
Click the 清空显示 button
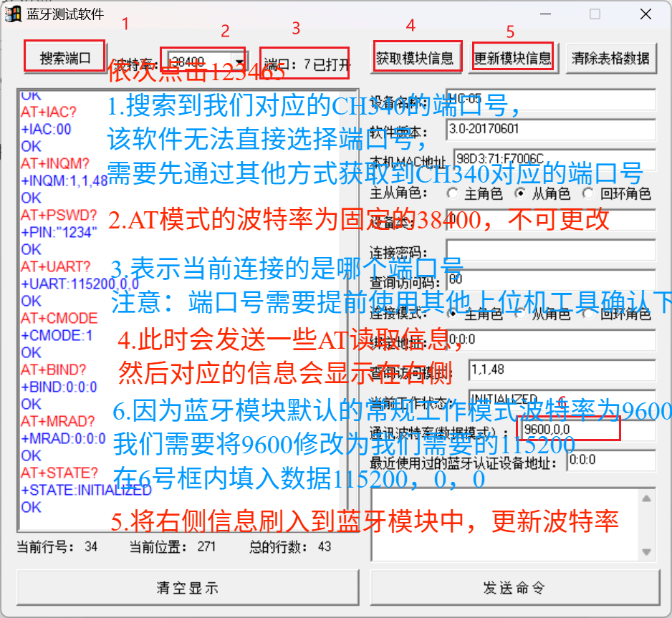[188, 588]
